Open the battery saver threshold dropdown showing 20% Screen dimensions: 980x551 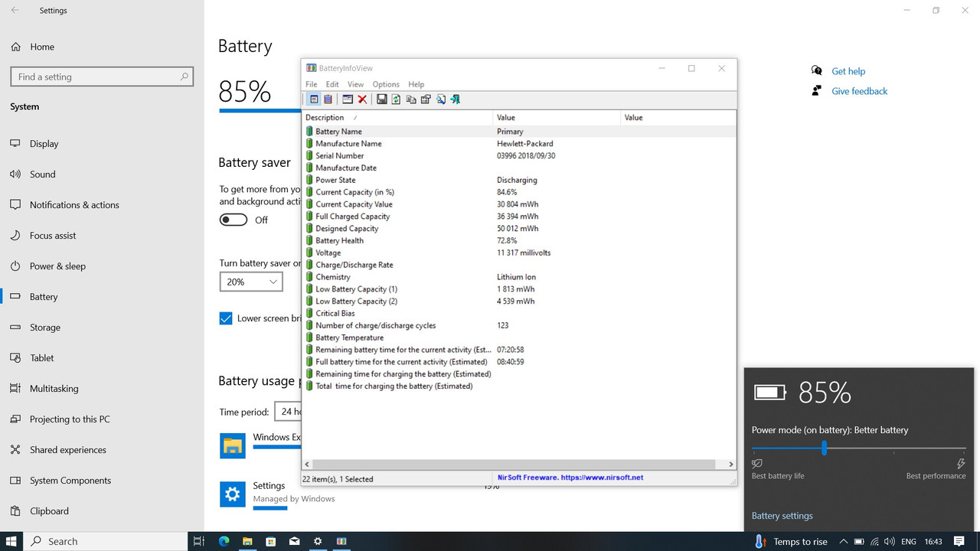click(251, 282)
